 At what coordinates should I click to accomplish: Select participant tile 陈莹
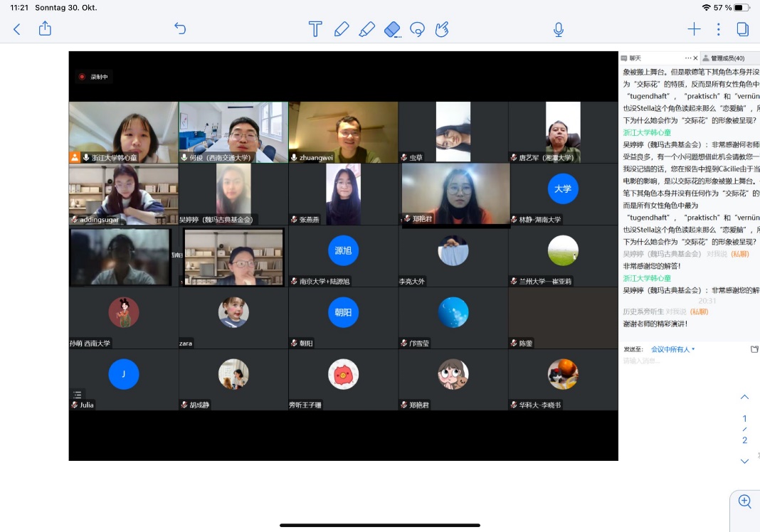click(563, 318)
